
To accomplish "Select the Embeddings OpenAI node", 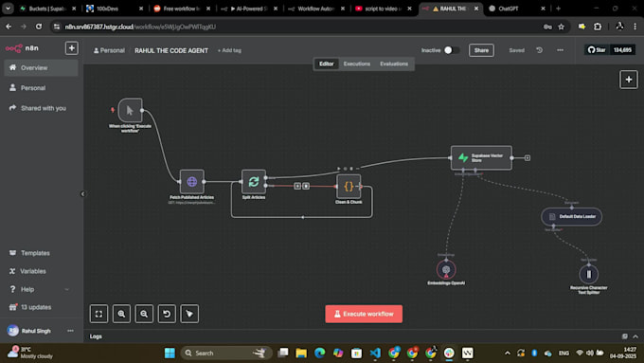I will click(x=446, y=270).
